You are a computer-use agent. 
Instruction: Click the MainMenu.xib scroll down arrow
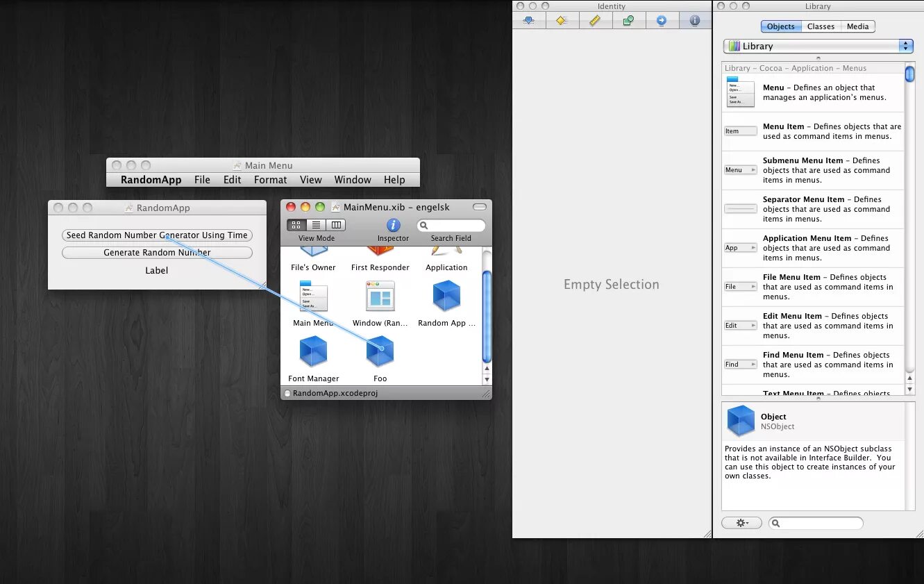[487, 380]
